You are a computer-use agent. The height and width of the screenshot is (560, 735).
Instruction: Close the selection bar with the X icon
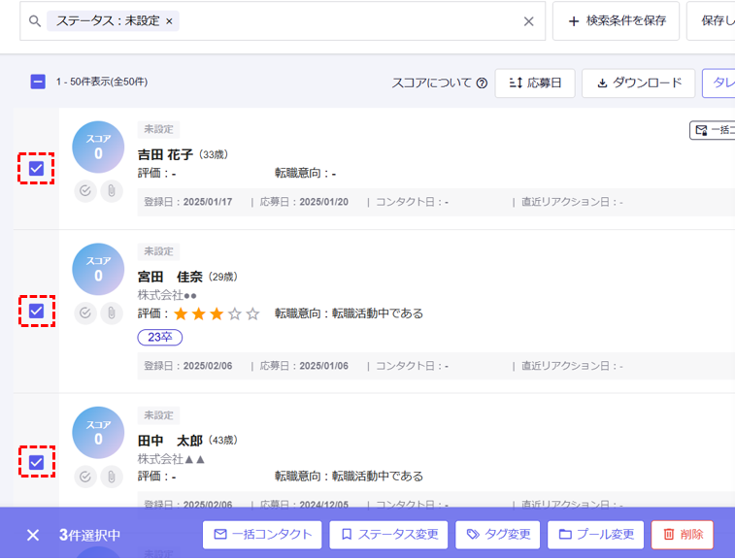pyautogui.click(x=33, y=535)
